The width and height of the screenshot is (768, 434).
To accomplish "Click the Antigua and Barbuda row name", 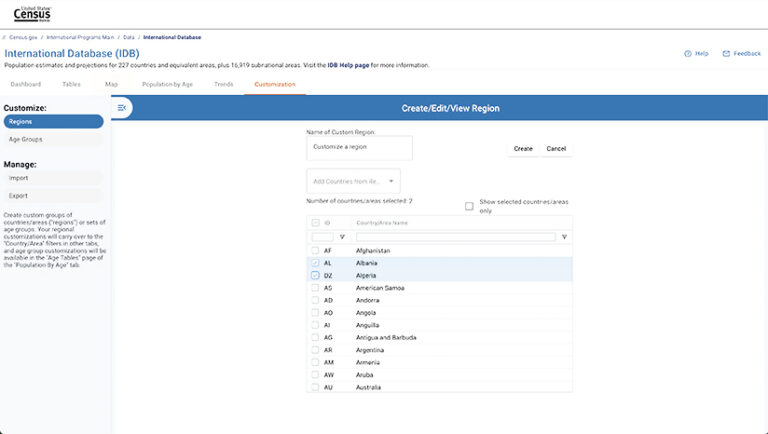I will 386,338.
